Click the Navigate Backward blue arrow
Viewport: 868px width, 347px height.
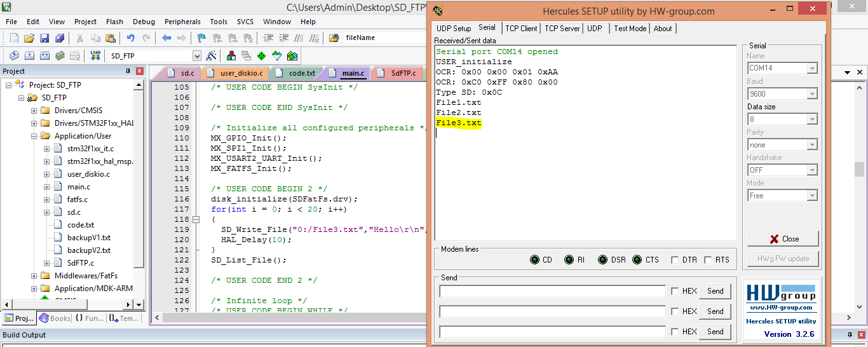point(166,38)
